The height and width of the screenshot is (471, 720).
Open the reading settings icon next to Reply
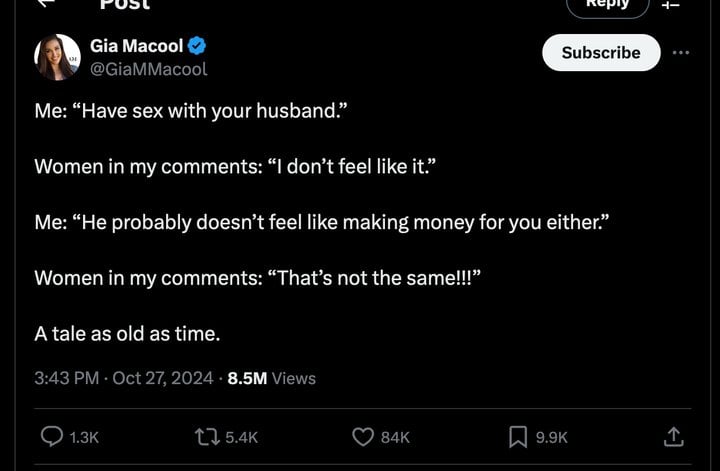671,5
